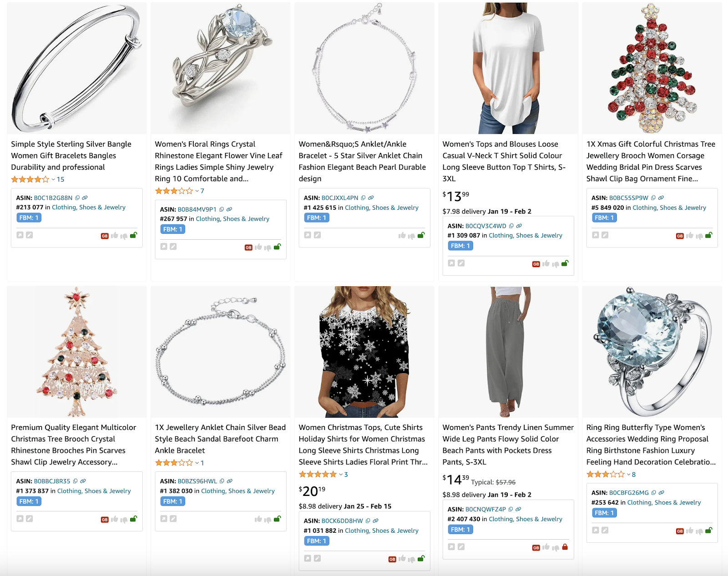Click thumbs-down on the Floral Rings Crystal listing

(x=268, y=247)
